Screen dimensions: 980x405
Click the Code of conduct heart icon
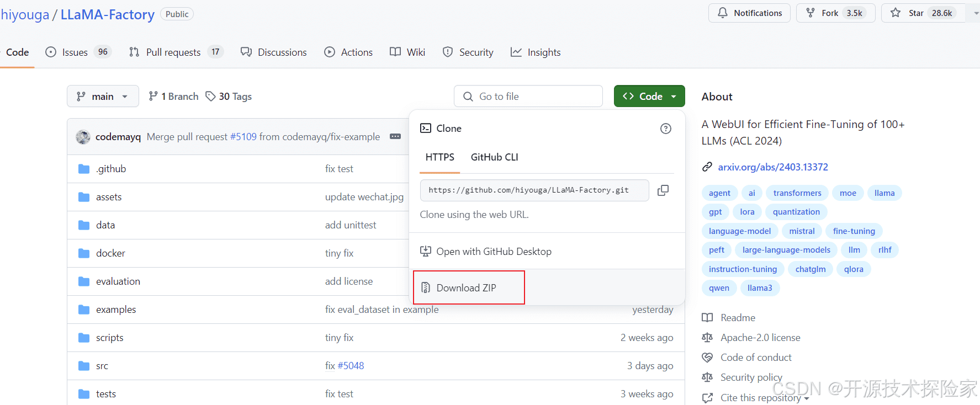coord(707,358)
